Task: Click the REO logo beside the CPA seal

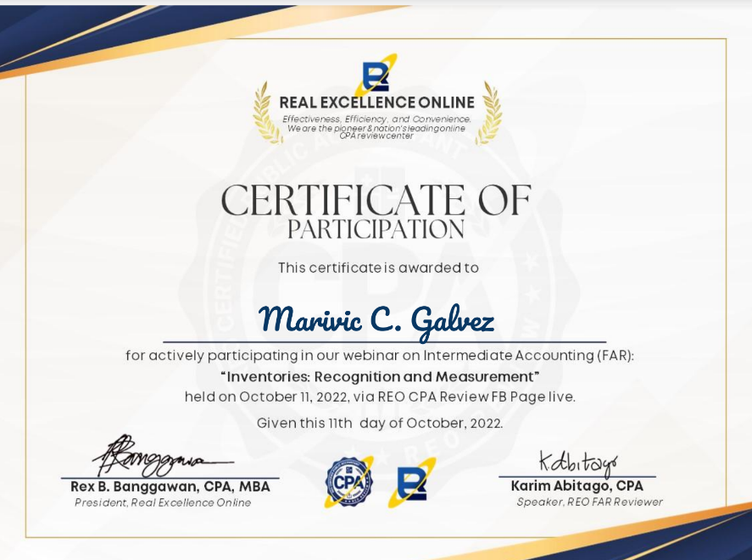Action: click(x=412, y=482)
